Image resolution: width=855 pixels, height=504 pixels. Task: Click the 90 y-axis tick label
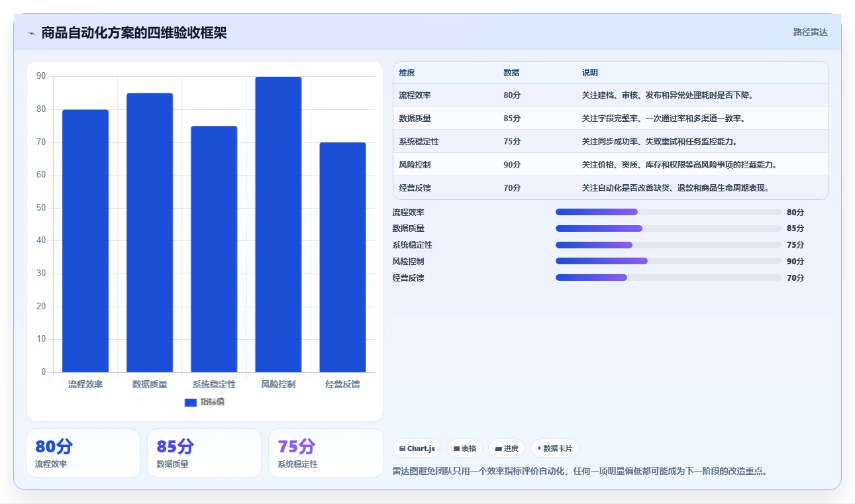coord(41,76)
